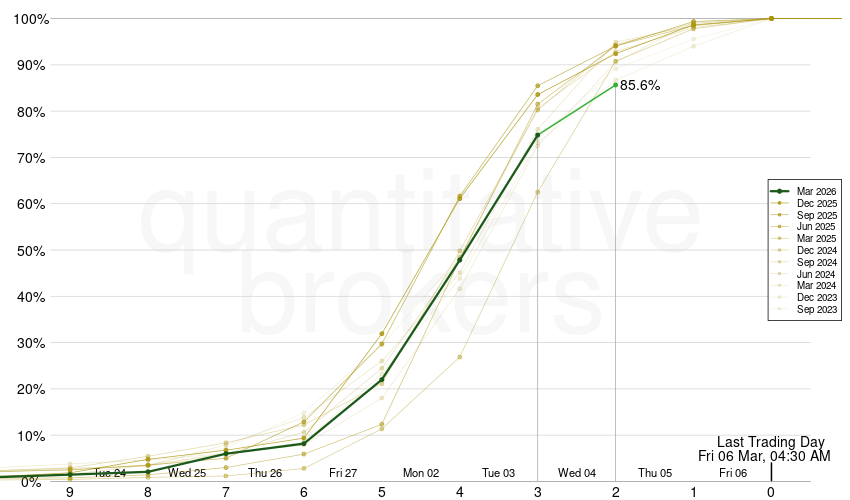Click the 'Mon 02' date label
Image resolution: width=850 pixels, height=500 pixels.
(x=421, y=473)
